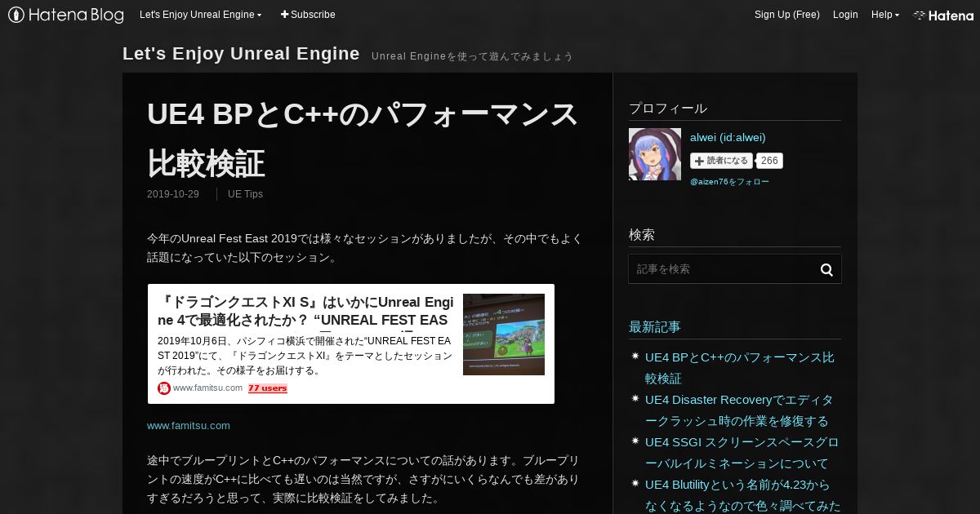This screenshot has height=514, width=980.
Task: Click the search magnifier icon
Action: (826, 269)
